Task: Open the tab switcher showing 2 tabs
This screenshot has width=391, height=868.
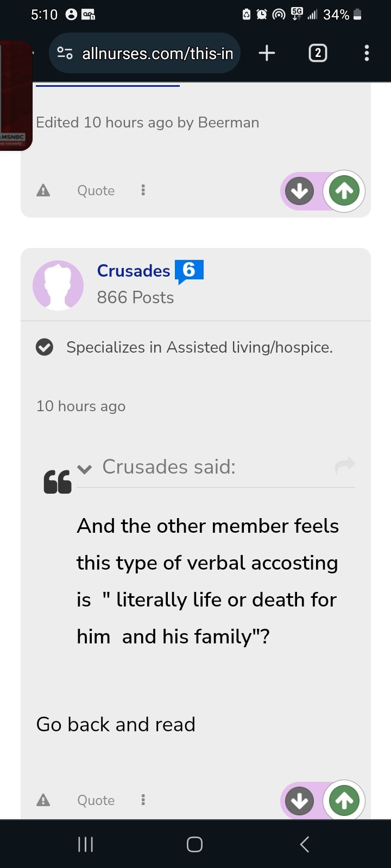Action: (318, 53)
